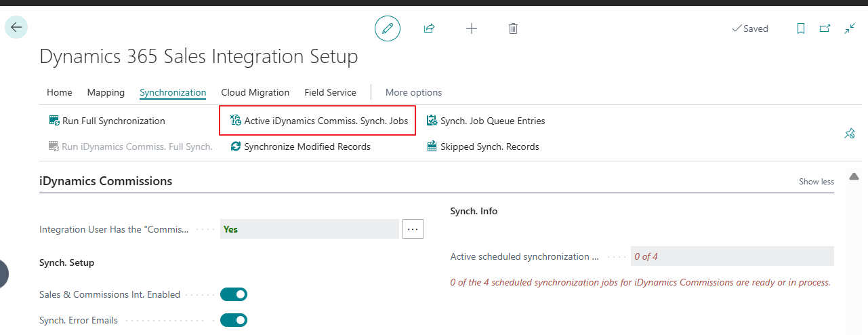Select the Synchronization tab
Screen dimensions: 868x335
coord(173,92)
